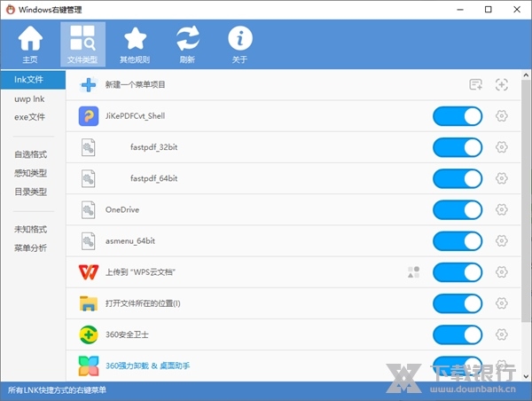
Task: Select uwp lnk in sidebar
Action: click(x=29, y=98)
